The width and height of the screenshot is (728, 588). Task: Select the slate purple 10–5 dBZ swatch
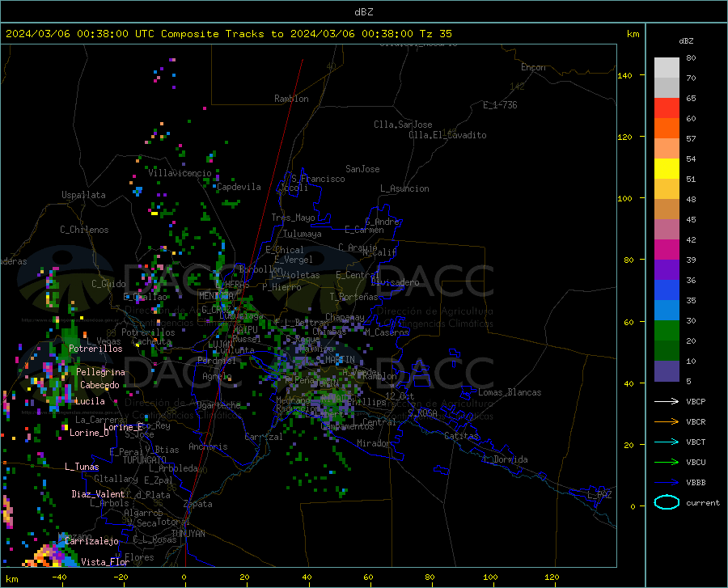click(667, 371)
